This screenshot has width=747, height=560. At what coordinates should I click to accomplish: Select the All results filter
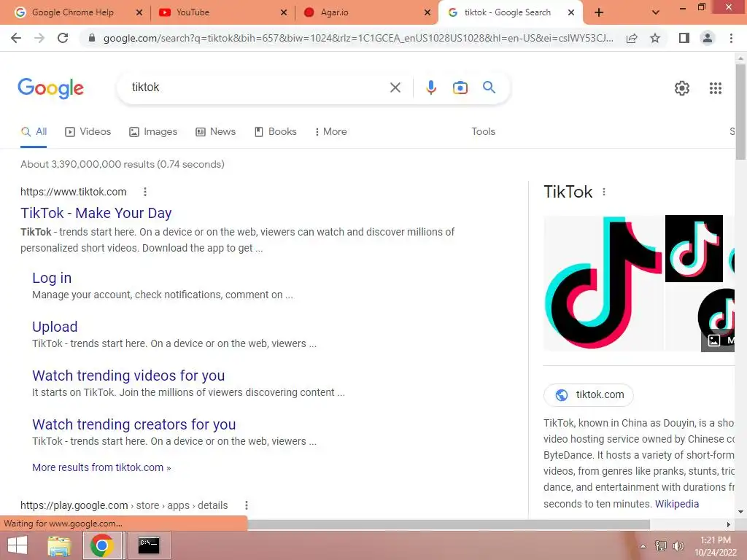34,131
